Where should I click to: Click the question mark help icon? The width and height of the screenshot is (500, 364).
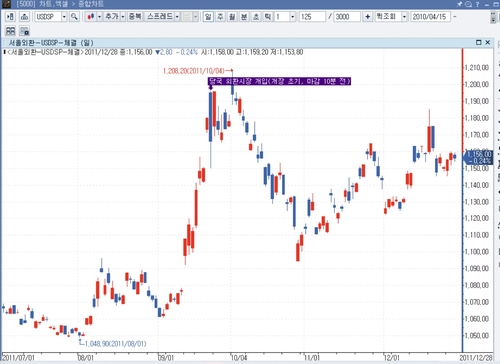coord(477,4)
